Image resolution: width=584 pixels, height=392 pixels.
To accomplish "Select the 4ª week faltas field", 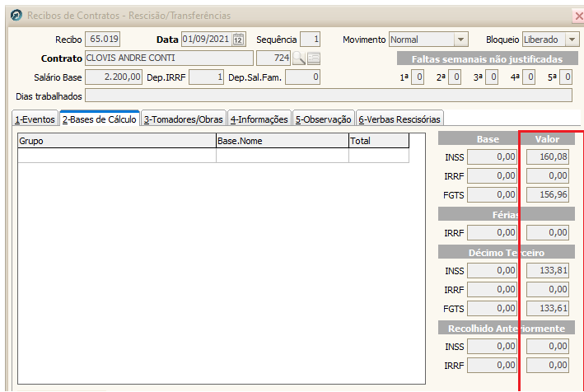I will click(529, 77).
